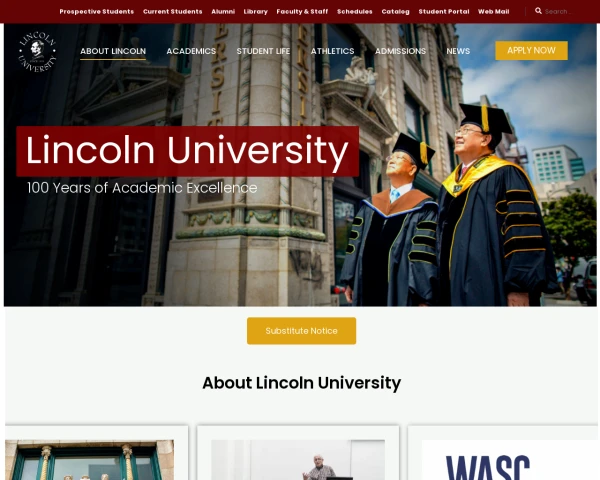
Task: Visit the Alumni page link
Action: click(x=223, y=11)
